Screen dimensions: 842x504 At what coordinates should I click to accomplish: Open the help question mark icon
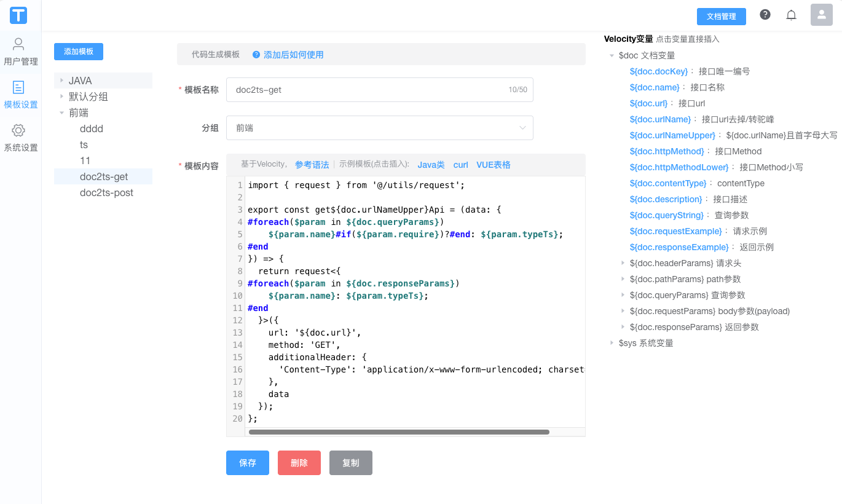tap(765, 15)
